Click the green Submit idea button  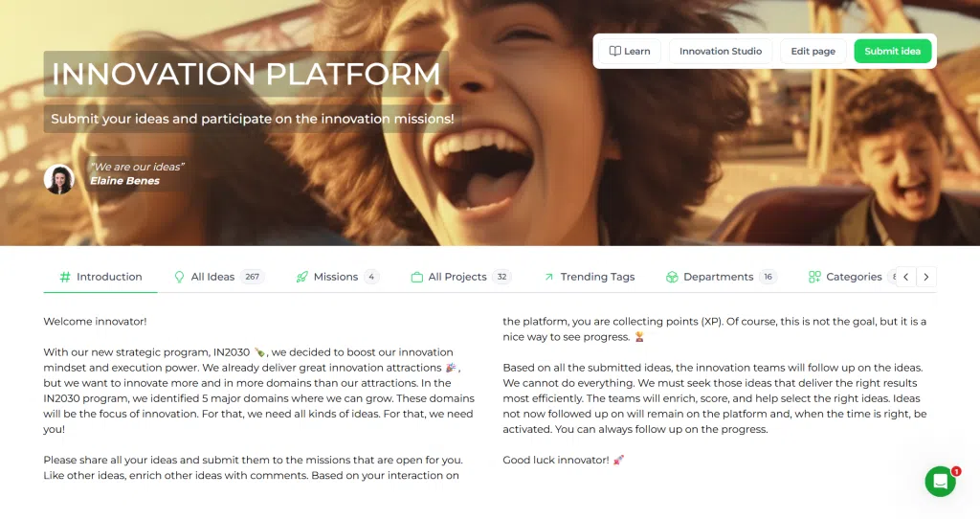click(x=893, y=52)
